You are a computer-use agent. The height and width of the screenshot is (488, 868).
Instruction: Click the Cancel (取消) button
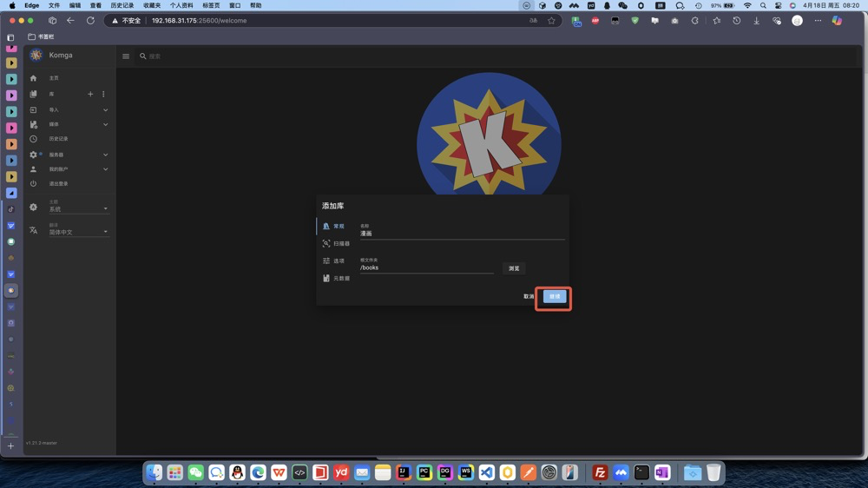click(529, 296)
